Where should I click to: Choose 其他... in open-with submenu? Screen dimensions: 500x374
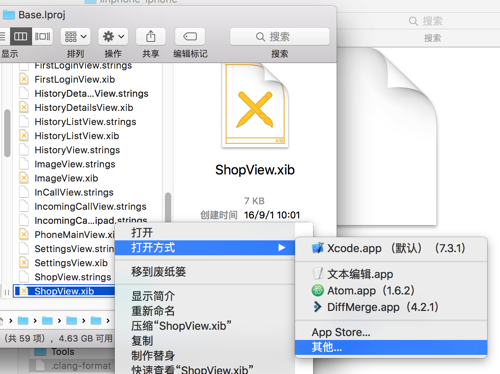[x=391, y=347]
